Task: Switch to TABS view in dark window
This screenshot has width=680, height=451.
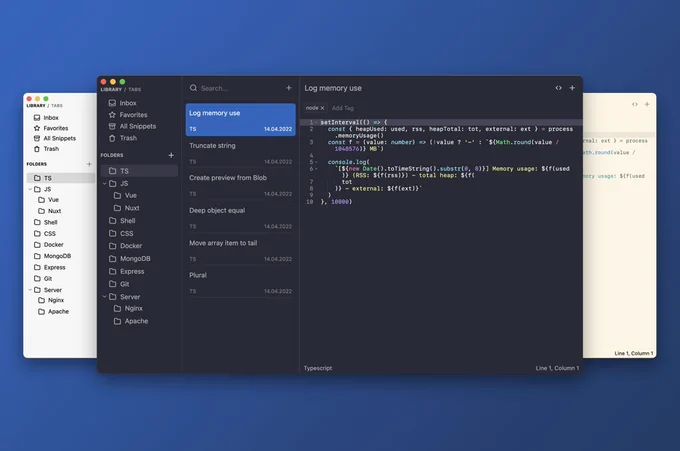Action: tap(134, 90)
